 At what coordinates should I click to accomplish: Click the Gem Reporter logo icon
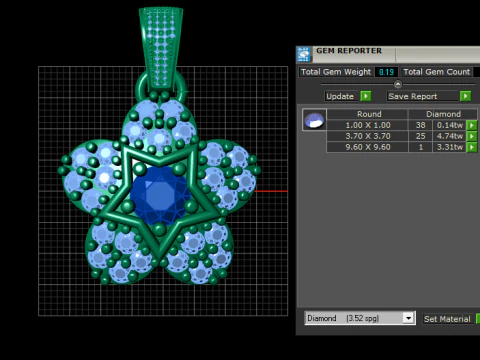pyautogui.click(x=304, y=54)
